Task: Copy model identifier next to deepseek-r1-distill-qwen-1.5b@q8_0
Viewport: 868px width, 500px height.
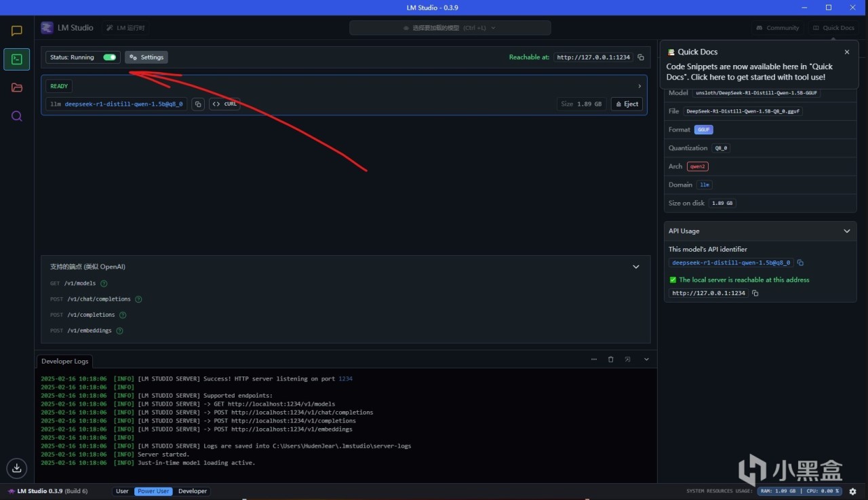Action: pyautogui.click(x=198, y=104)
